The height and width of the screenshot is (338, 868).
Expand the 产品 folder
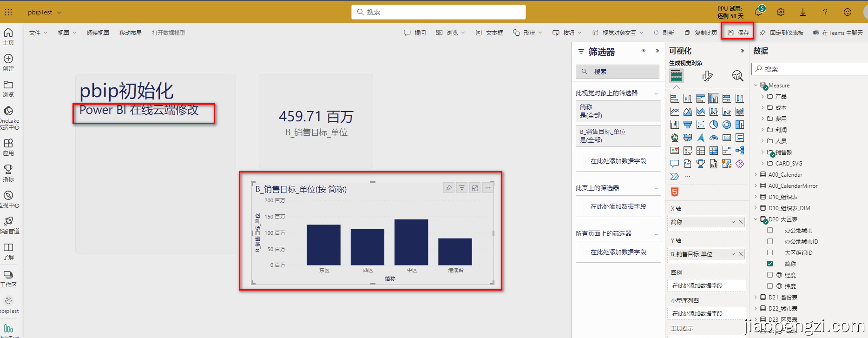coord(763,96)
